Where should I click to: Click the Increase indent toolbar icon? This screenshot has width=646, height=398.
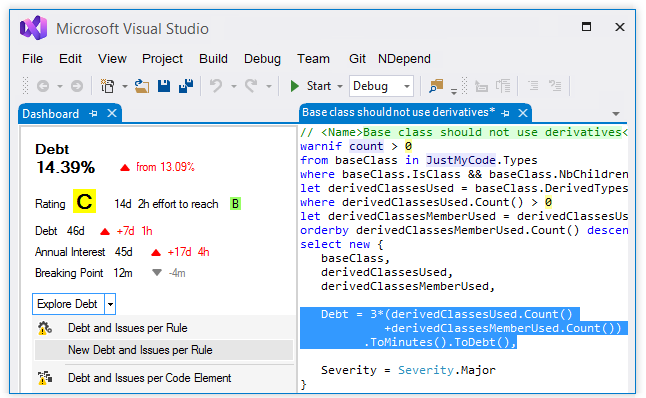point(555,86)
